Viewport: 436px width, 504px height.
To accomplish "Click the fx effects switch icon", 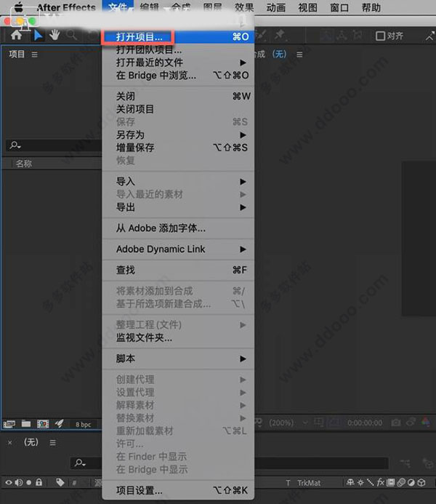I will click(381, 482).
